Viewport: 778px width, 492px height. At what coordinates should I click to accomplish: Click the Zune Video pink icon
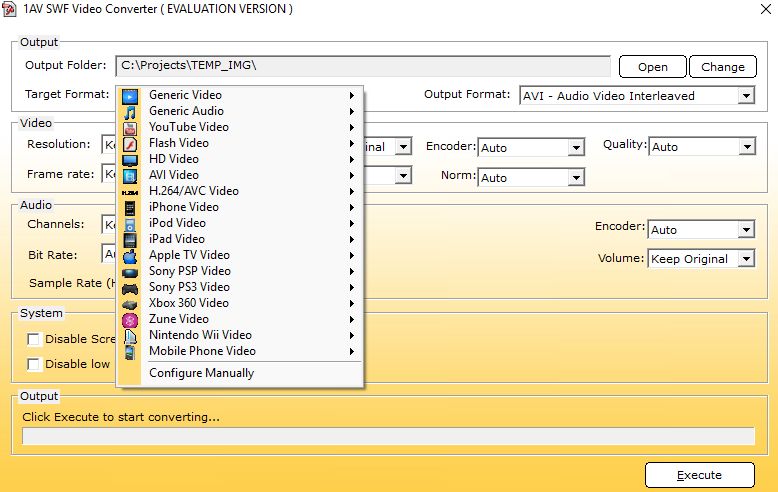[130, 319]
